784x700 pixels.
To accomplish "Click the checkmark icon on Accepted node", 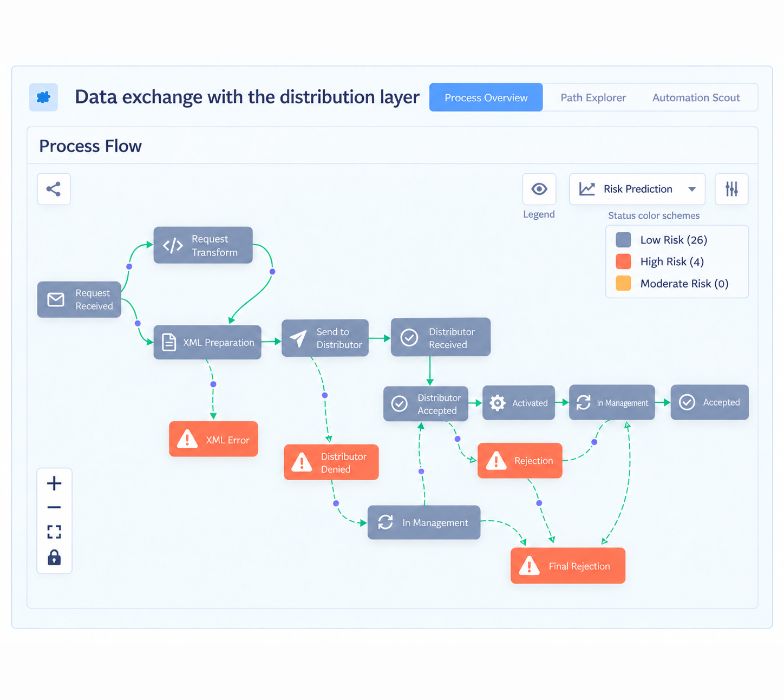I will [x=687, y=402].
